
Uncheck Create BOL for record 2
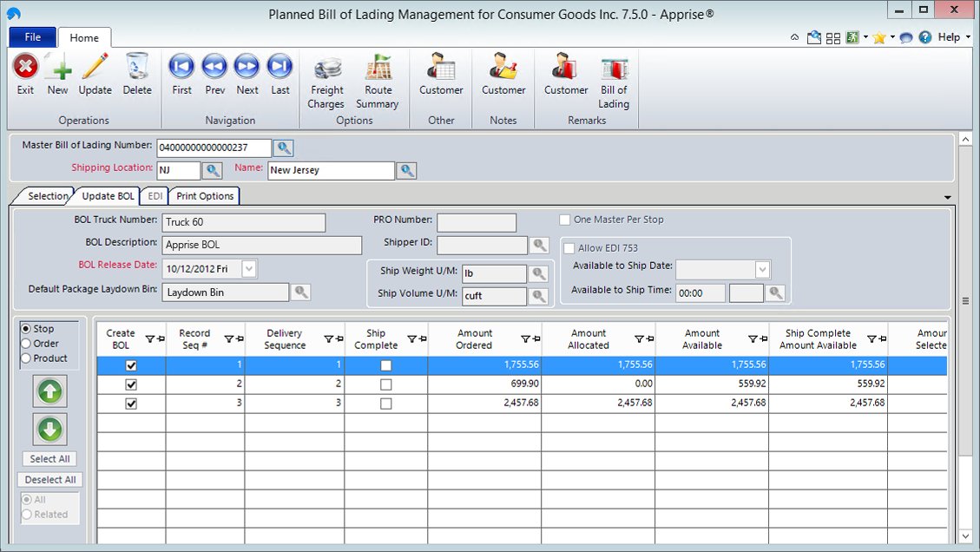[131, 384]
